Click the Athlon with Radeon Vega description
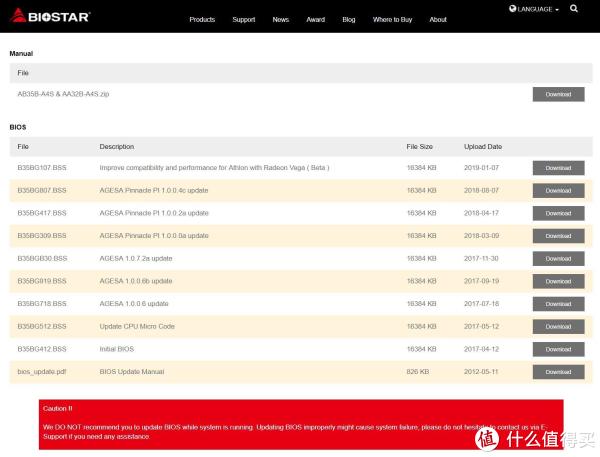Screen dimensions: 600x457 [214, 168]
